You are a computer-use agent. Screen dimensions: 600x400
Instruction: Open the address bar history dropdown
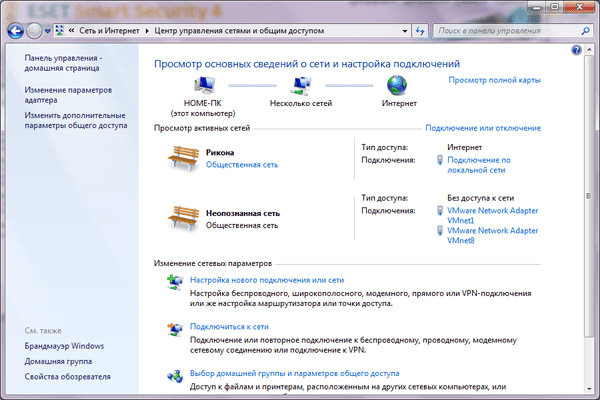405,31
